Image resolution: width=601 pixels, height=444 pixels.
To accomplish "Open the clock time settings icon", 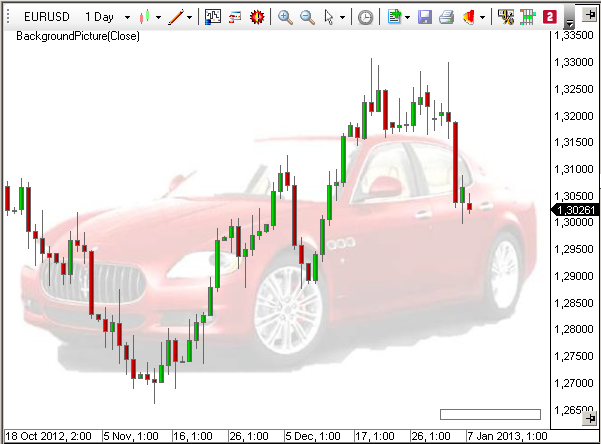I will pyautogui.click(x=366, y=17).
